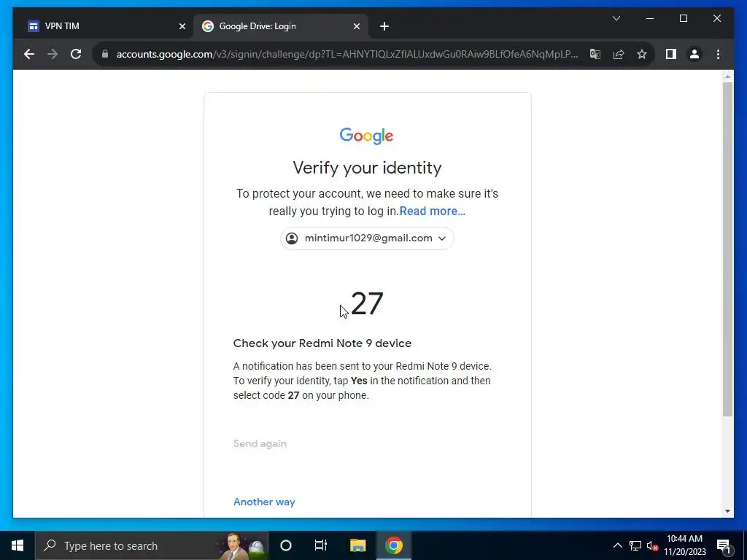747x560 pixels.
Task: Open the translate page icon
Action: point(595,54)
